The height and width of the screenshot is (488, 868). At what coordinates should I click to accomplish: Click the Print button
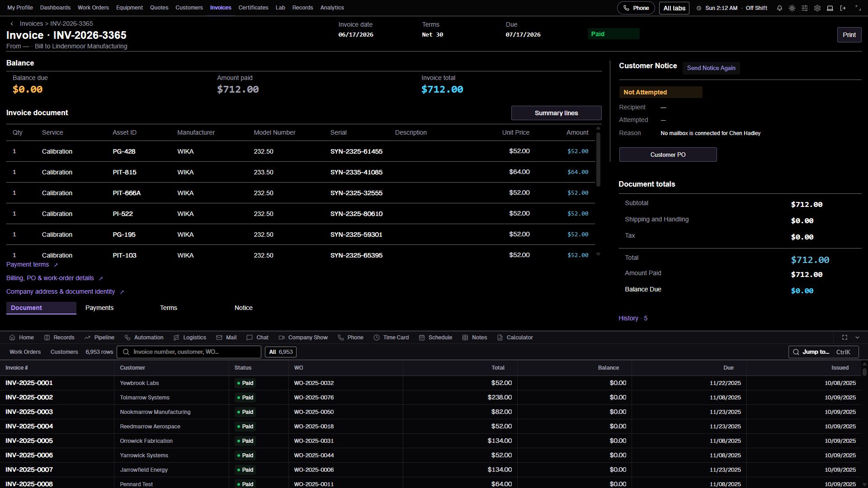click(849, 35)
